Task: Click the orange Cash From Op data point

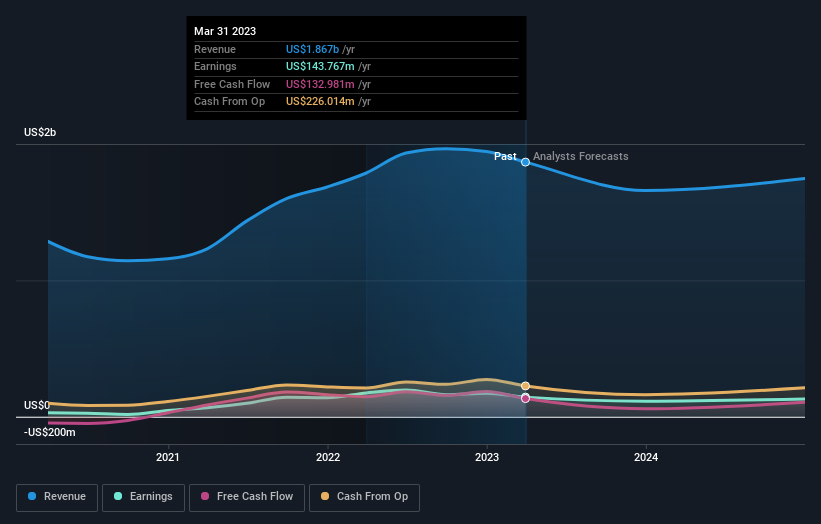Action: [x=525, y=386]
